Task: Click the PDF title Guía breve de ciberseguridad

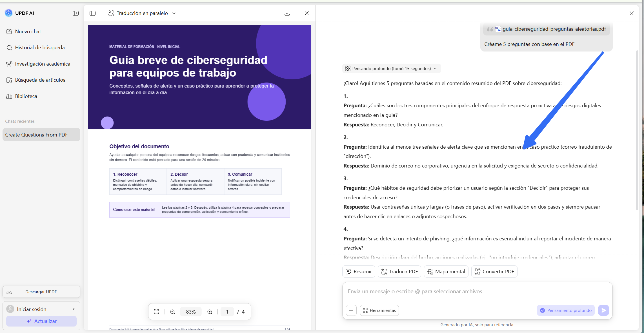Action: click(x=188, y=66)
